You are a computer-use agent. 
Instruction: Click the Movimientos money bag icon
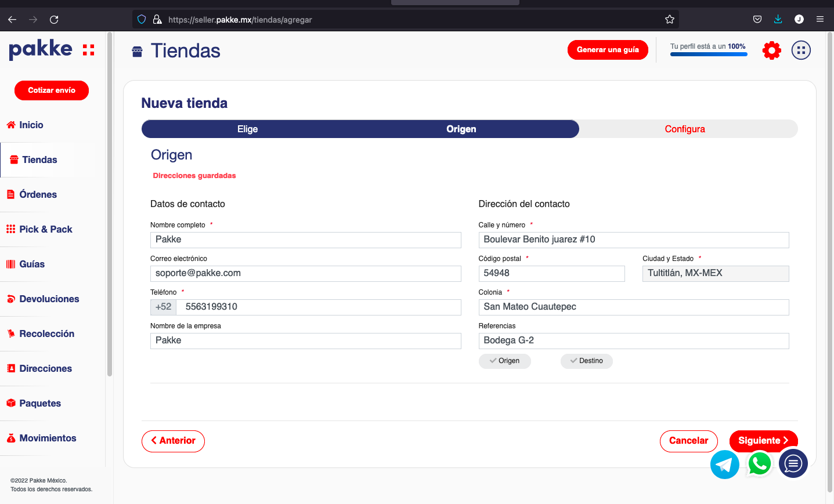11,438
